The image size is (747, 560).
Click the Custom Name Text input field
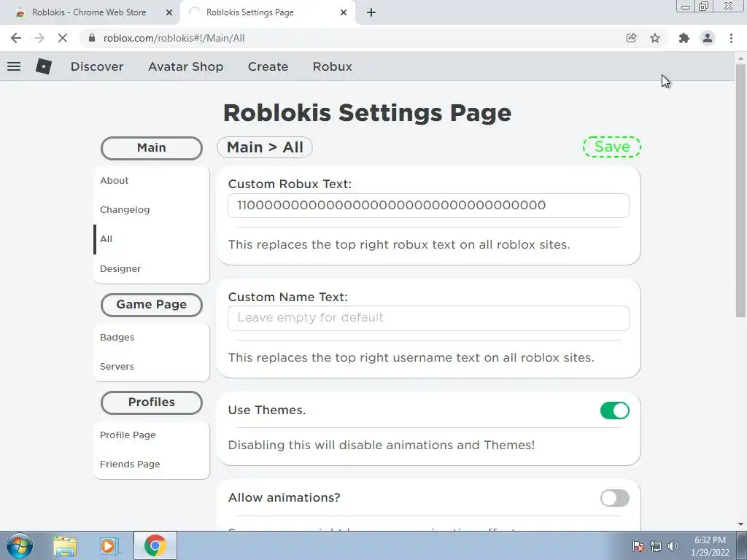pyautogui.click(x=428, y=318)
